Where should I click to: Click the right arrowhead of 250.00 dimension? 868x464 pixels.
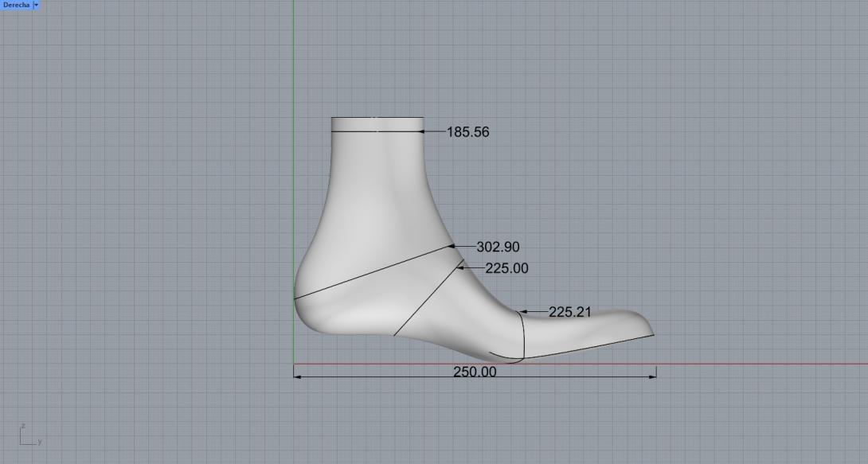[x=653, y=376]
